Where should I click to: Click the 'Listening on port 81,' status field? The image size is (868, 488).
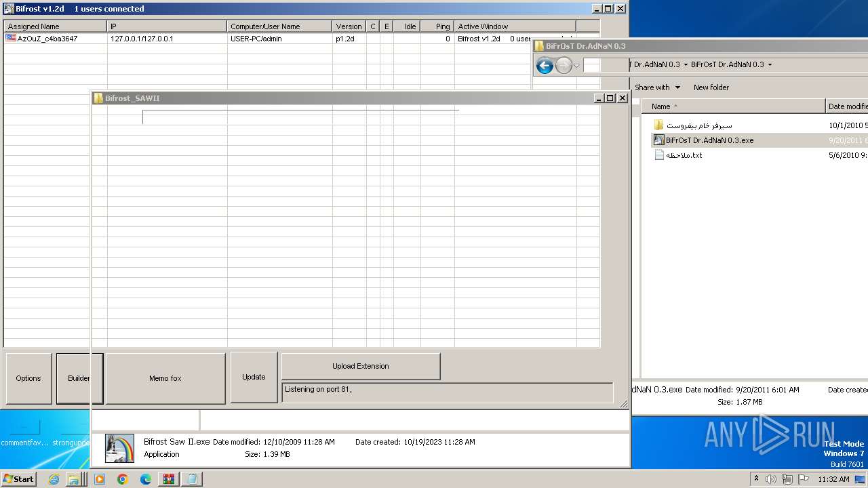tap(448, 393)
